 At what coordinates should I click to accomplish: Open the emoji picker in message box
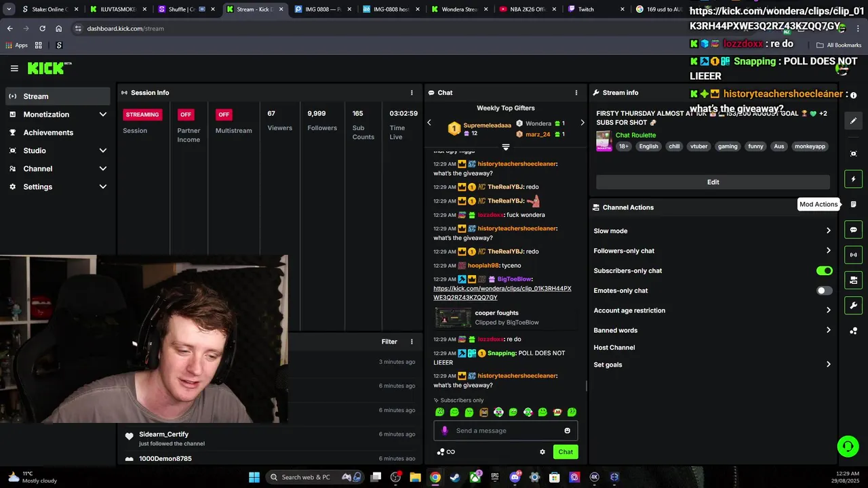click(568, 430)
